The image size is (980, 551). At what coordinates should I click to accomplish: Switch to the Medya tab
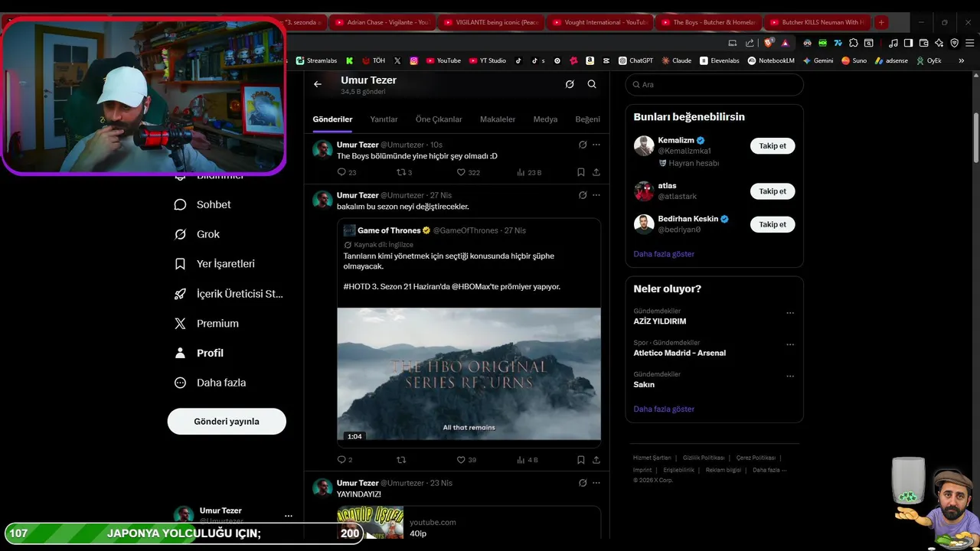point(545,119)
